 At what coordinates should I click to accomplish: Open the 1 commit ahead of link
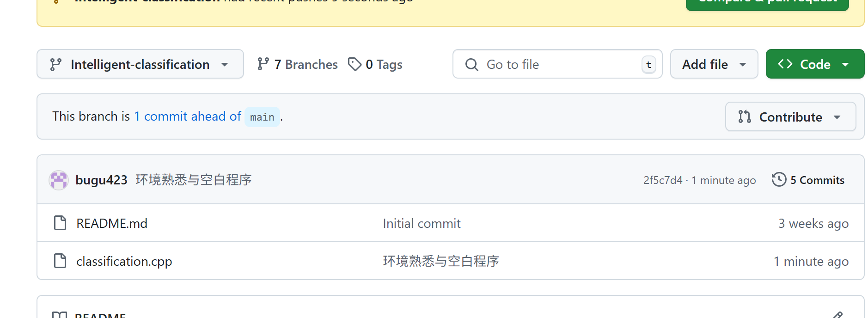pos(188,116)
